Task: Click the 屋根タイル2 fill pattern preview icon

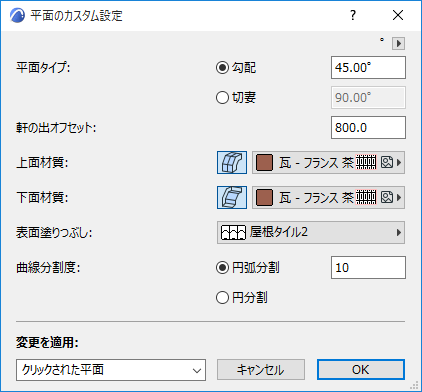Action: point(233,232)
